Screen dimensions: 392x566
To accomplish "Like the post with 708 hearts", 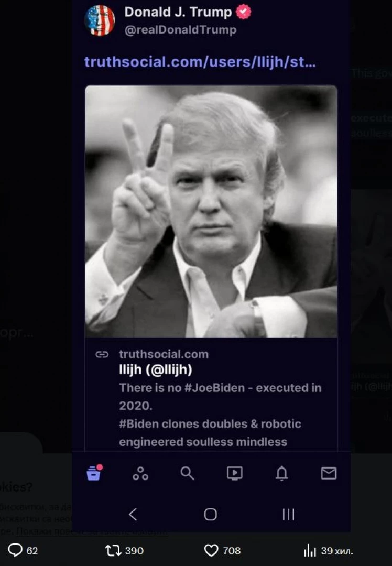I will pos(211,550).
